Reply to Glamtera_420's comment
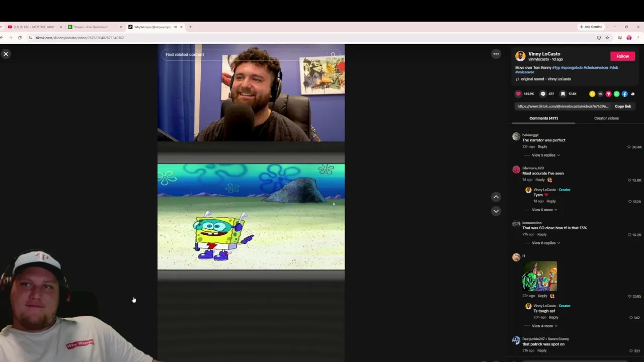This screenshot has height=362, width=644. click(x=540, y=180)
